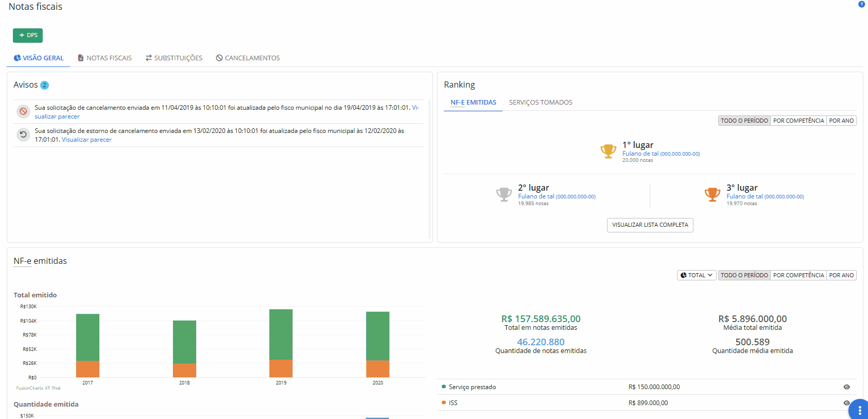Screen dimensions: 868x419
Task: Open the Total dropdown in NF-e emitidas
Action: [x=697, y=275]
